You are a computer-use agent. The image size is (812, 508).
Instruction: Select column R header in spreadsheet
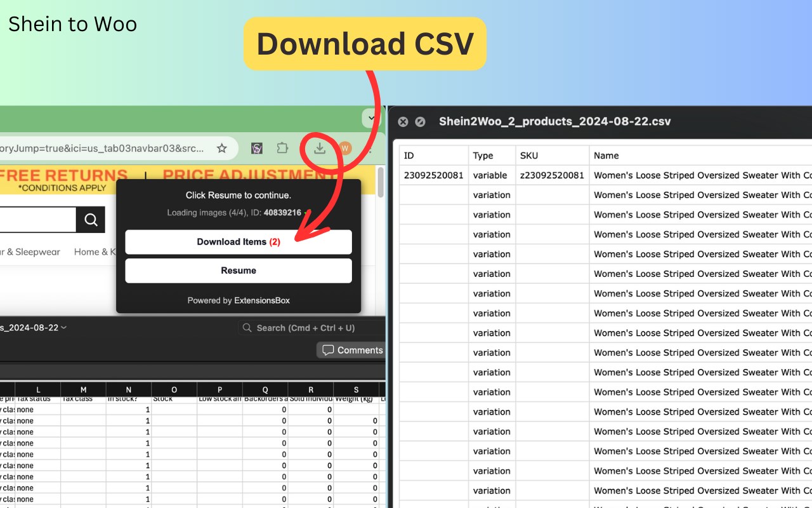pos(311,389)
